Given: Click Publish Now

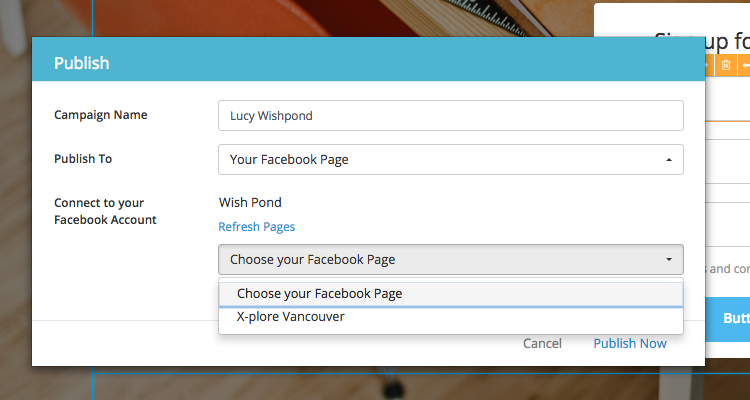Looking at the screenshot, I should (x=630, y=344).
